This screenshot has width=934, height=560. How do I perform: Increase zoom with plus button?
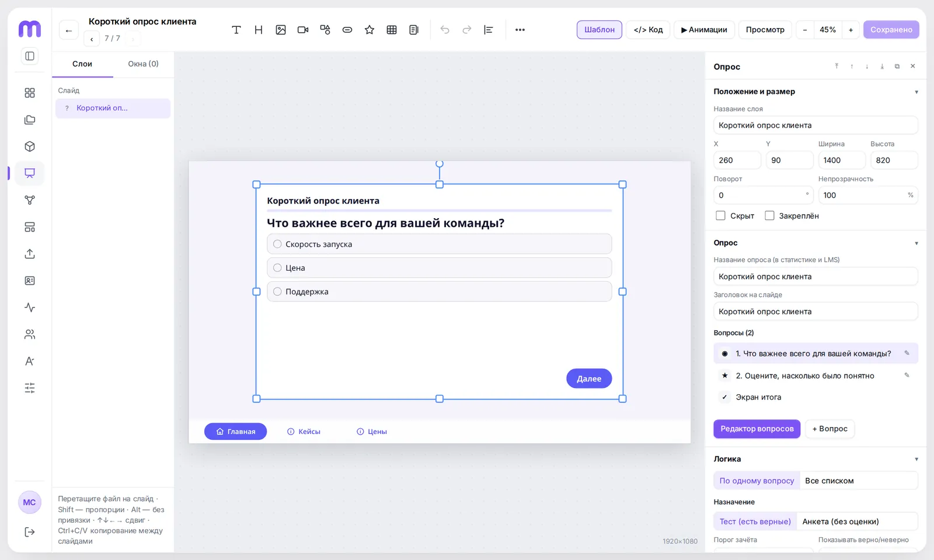click(x=851, y=30)
